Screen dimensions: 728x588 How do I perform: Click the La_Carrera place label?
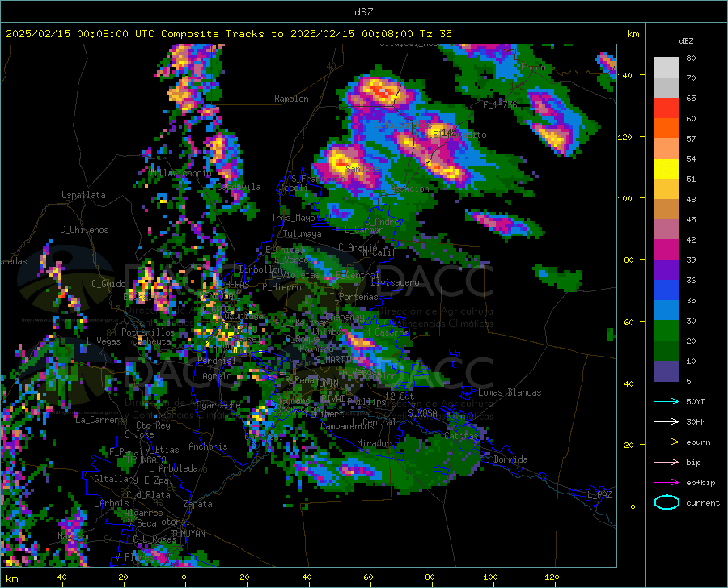[99, 420]
